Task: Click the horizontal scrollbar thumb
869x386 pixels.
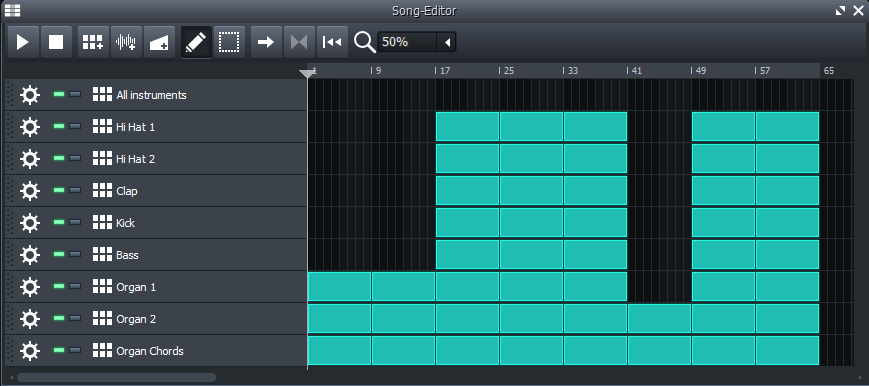Action: (116, 378)
